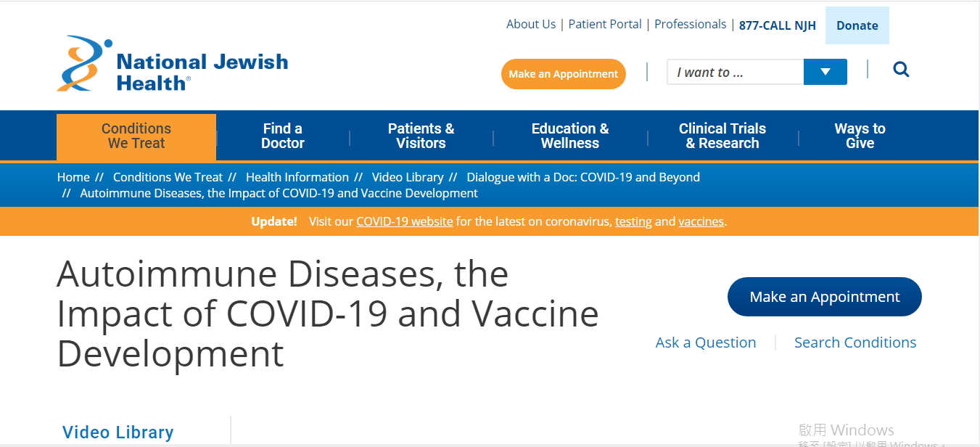Open the Ways to Give menu
Screen dimensions: 980x447
point(860,136)
